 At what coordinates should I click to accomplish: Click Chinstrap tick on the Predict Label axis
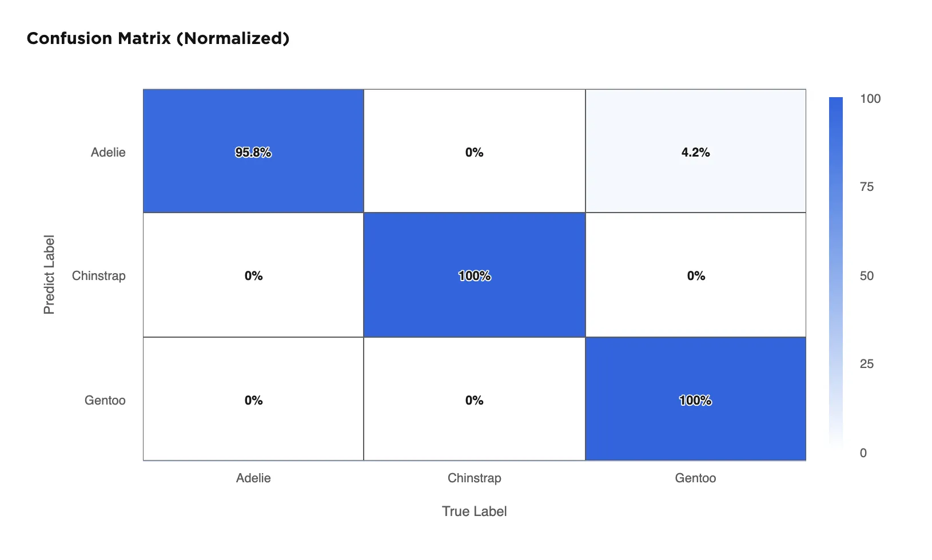pos(98,276)
